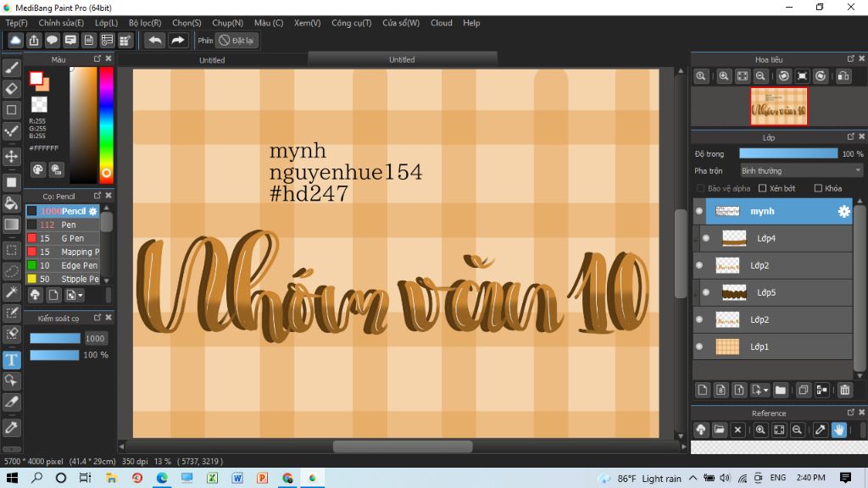Undock the Lớp panel
Viewport: 868px width, 488px height.
click(x=850, y=136)
